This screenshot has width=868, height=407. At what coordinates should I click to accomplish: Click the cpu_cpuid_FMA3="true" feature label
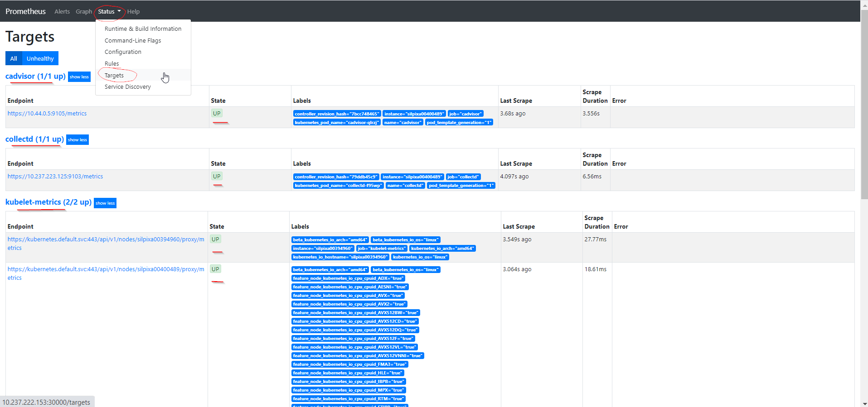click(350, 364)
